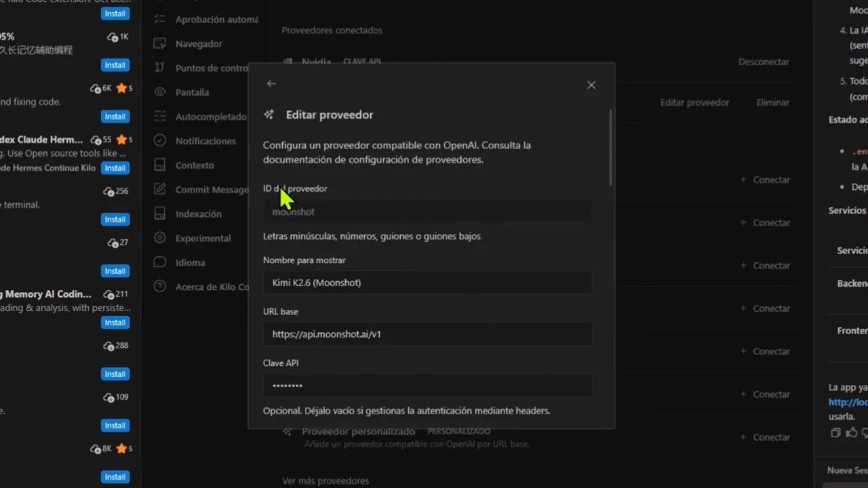This screenshot has height=488, width=868.
Task: Install the extension below the Chinese description
Action: tap(115, 65)
